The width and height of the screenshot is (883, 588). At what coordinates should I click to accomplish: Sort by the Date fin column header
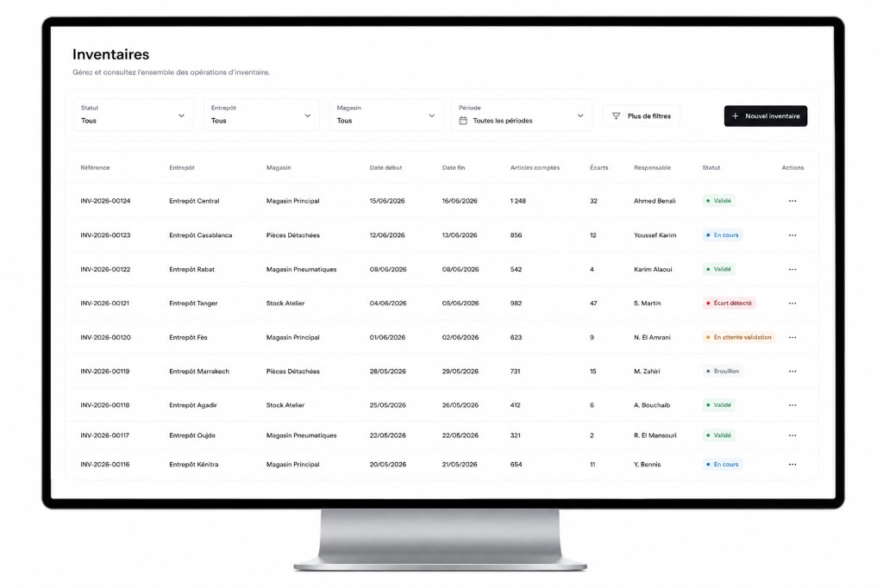[x=454, y=168]
